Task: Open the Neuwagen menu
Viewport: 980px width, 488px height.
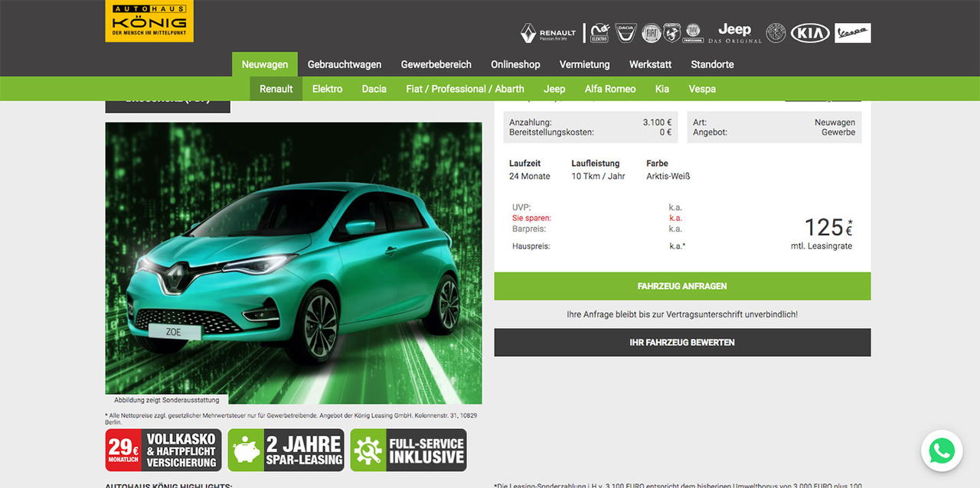Action: point(265,64)
